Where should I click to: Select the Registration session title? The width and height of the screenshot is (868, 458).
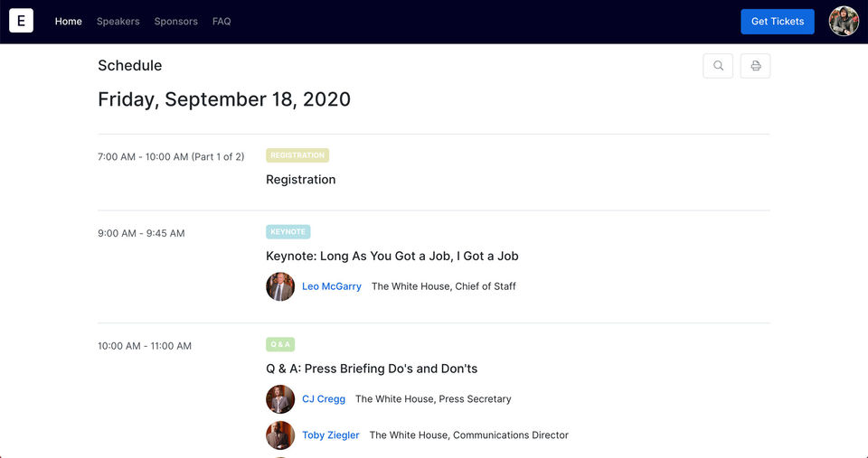click(300, 180)
